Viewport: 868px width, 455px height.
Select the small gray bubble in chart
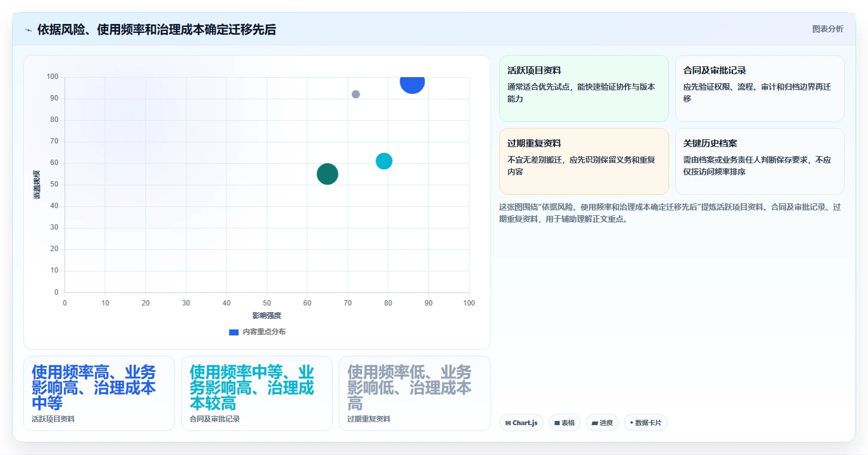click(355, 94)
